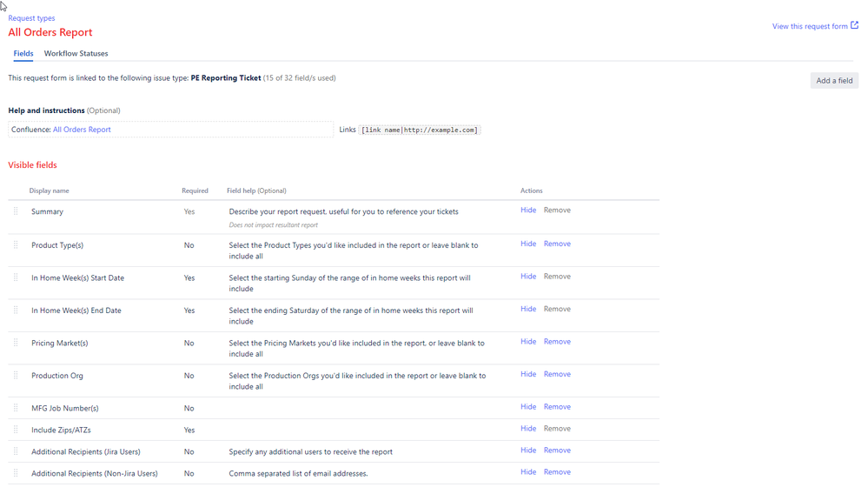Edit field help 'Select the starting Sunday'
Viewport: 868px width, 494px height.
point(349,284)
